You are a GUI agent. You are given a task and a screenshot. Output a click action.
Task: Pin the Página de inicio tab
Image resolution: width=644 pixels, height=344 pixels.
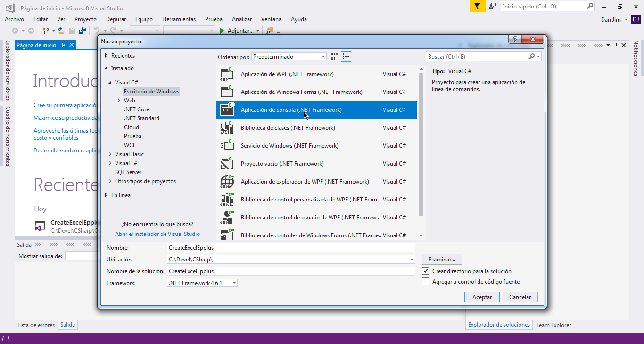tap(63, 45)
